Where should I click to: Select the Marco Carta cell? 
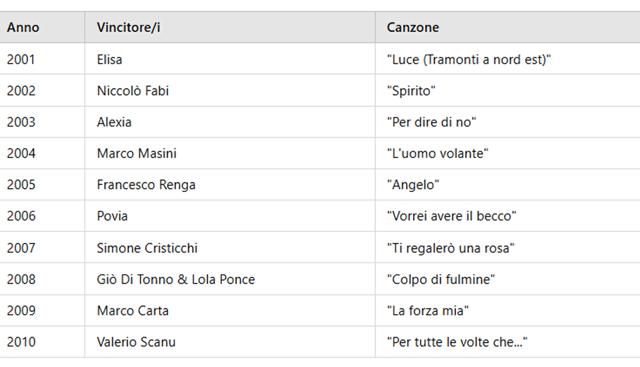pos(133,311)
